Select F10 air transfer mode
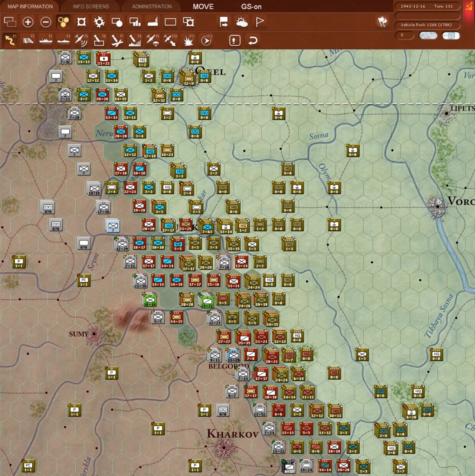This screenshot has height=476, width=475. (170, 40)
